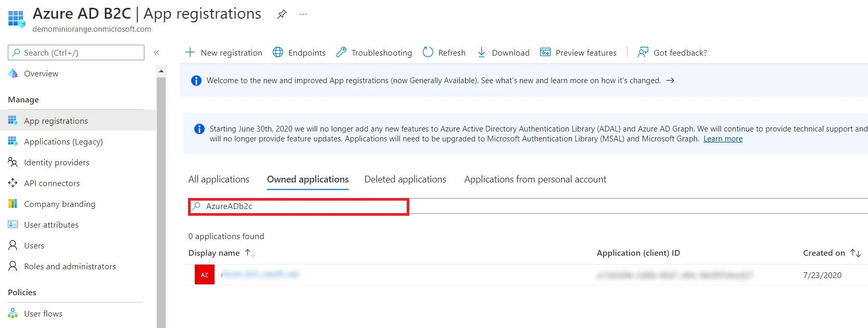Screen dimensions: 868x328
Task: Click the welcome banner arrow
Action: pos(671,81)
